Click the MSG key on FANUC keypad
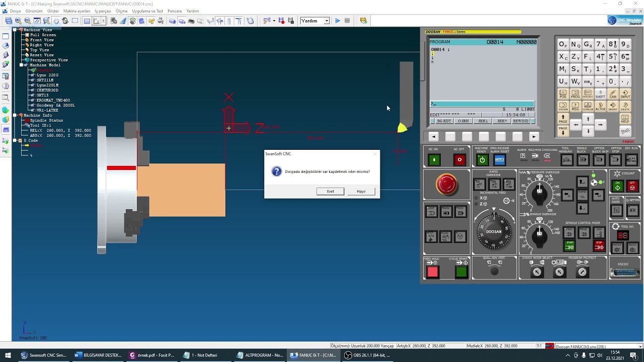This screenshot has height=362, width=644. 576,106
